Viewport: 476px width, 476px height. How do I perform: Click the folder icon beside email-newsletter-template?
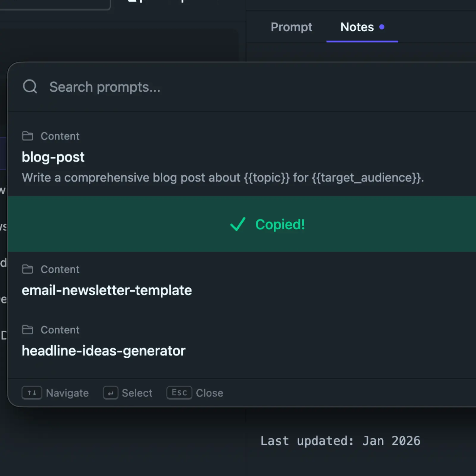pos(28,269)
